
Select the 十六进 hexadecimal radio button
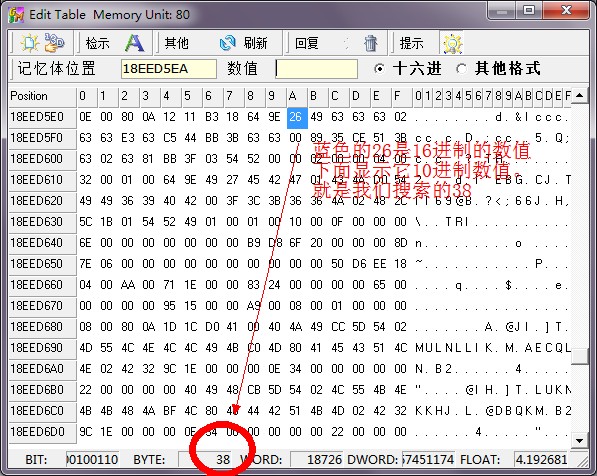click(379, 69)
